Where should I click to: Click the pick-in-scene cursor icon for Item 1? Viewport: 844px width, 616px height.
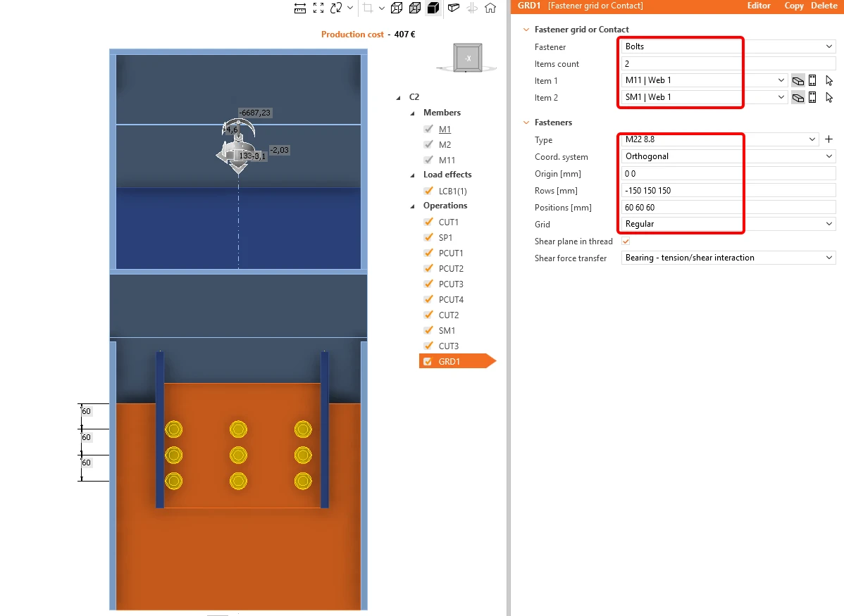point(829,81)
